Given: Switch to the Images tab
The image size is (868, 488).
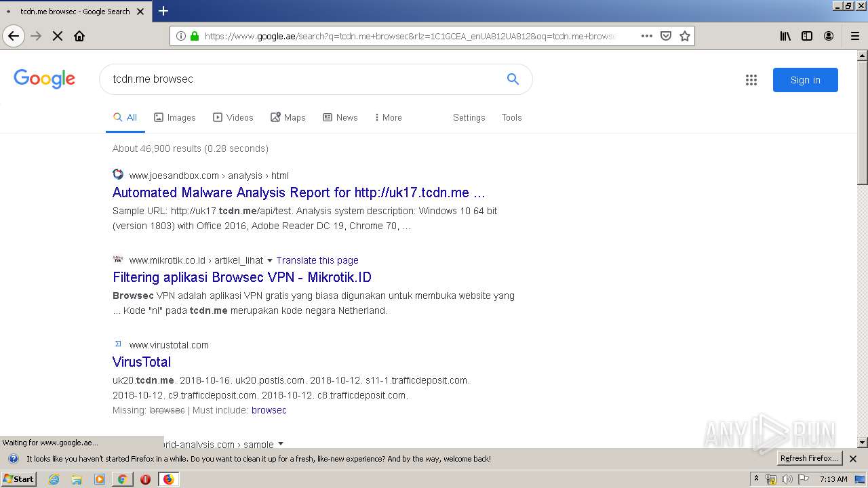Looking at the screenshot, I should (175, 117).
